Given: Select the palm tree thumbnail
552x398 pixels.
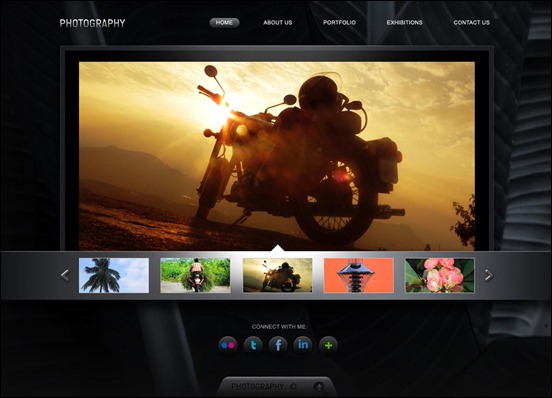Looking at the screenshot, I should coord(114,276).
